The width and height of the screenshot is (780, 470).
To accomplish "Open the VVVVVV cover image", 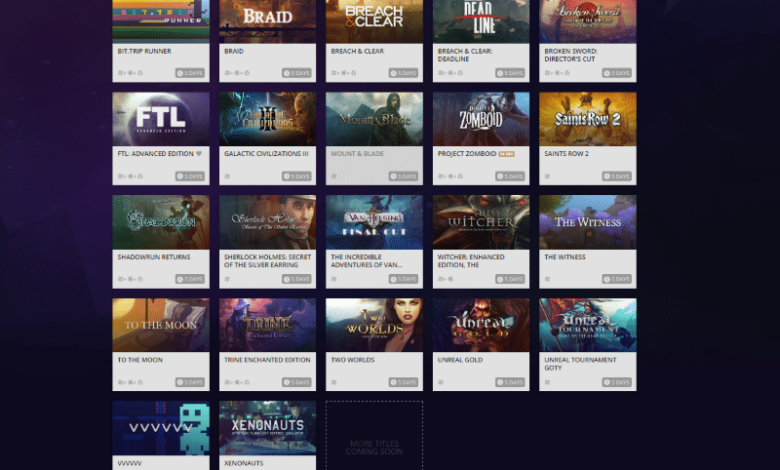I will [x=161, y=428].
